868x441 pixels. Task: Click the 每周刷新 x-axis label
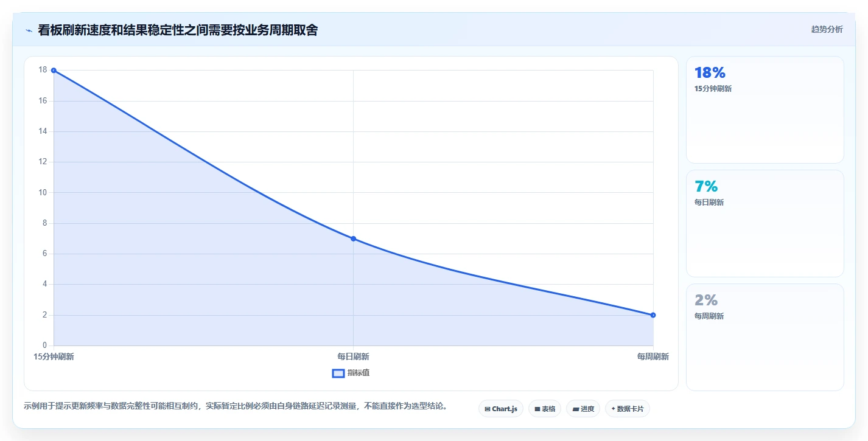(x=653, y=356)
